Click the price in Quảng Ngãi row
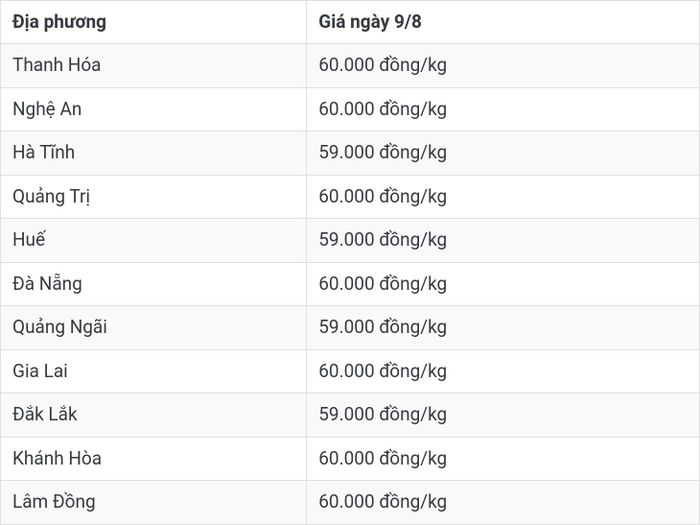Screen dimensions: 700x525 [x=383, y=327]
